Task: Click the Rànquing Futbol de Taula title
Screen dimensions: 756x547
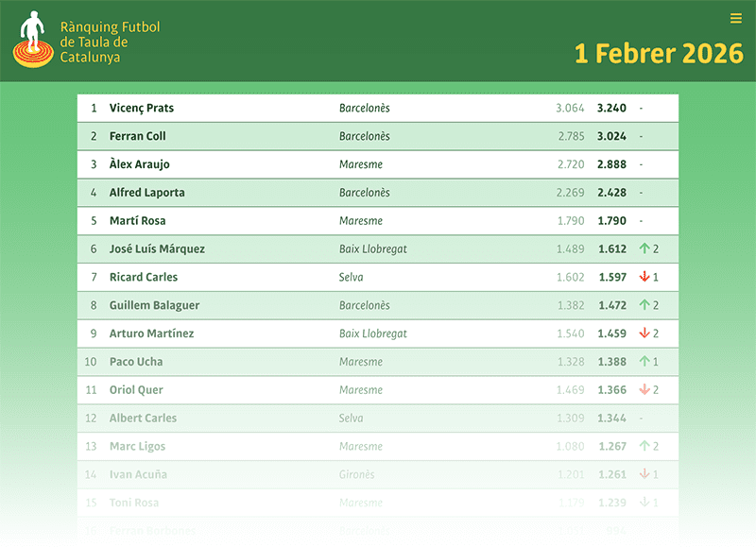Action: [x=109, y=43]
